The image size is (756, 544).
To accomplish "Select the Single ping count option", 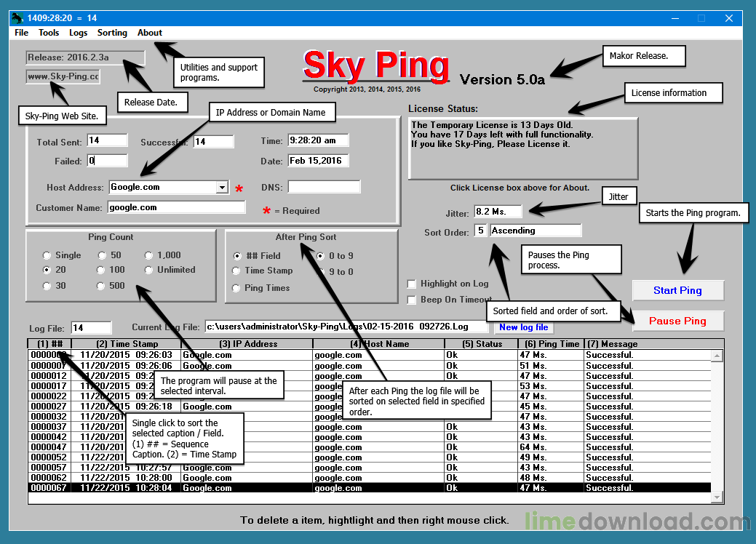I will pyautogui.click(x=62, y=255).
